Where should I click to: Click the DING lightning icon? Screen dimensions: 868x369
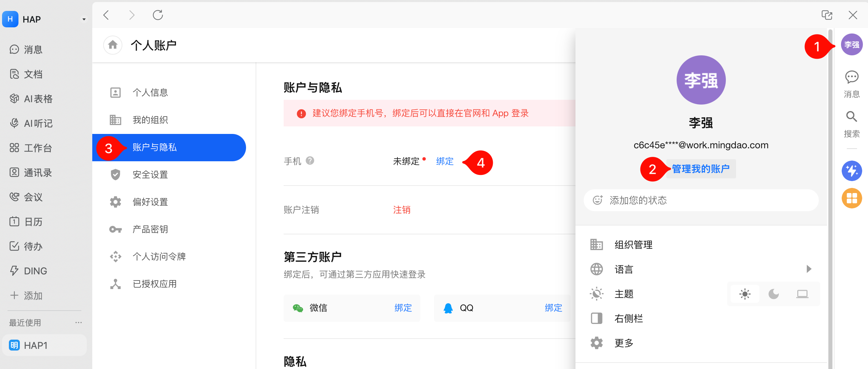[14, 271]
